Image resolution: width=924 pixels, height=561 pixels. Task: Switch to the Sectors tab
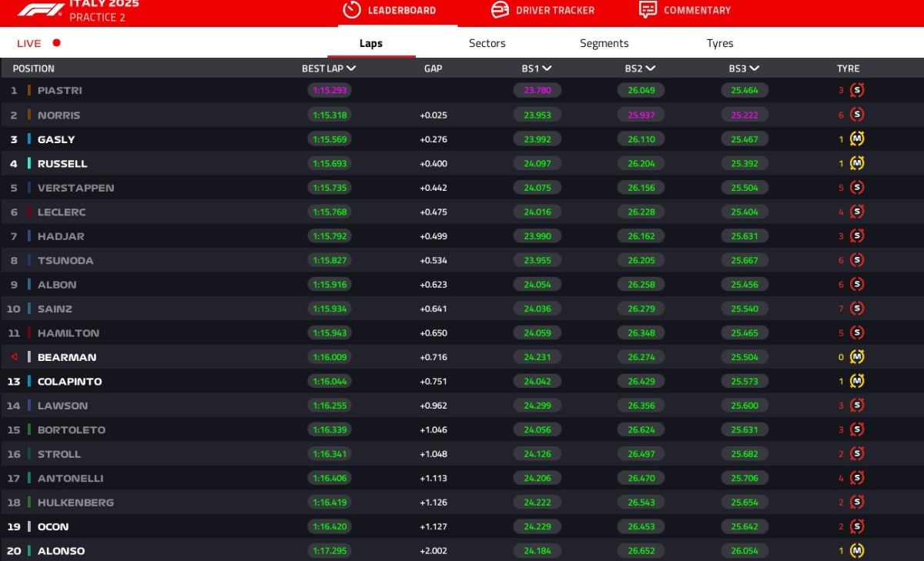[x=487, y=43]
